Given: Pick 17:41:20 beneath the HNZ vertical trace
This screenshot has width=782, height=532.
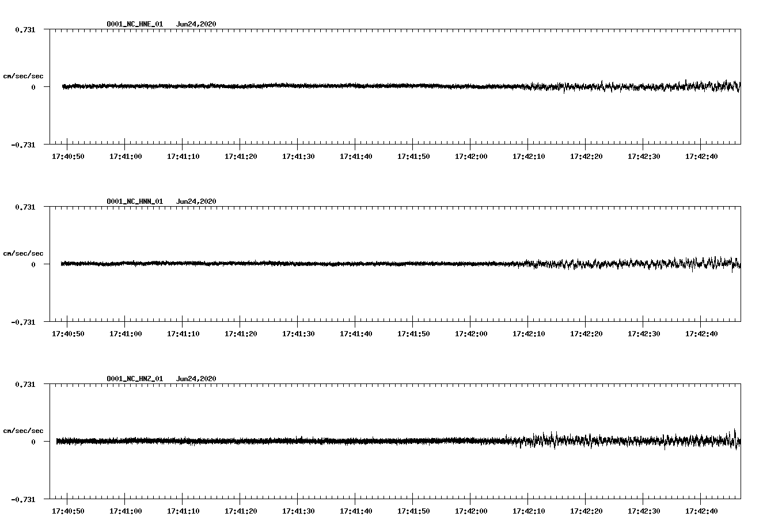Looking at the screenshot, I should pyautogui.click(x=241, y=511).
